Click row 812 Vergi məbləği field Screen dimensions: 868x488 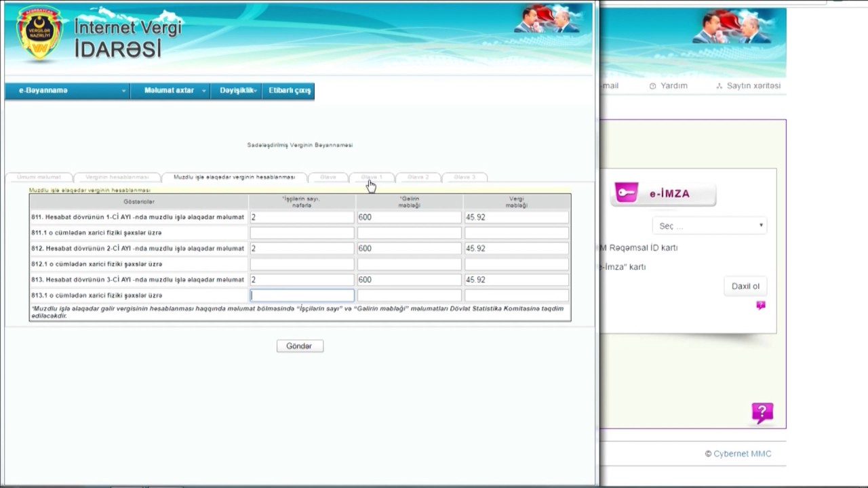[517, 249]
